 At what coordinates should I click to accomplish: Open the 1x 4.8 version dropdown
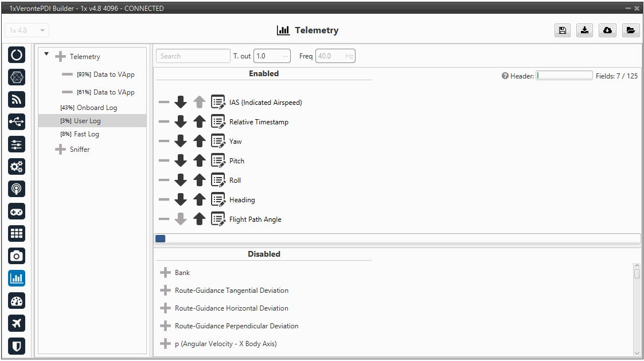tap(27, 30)
